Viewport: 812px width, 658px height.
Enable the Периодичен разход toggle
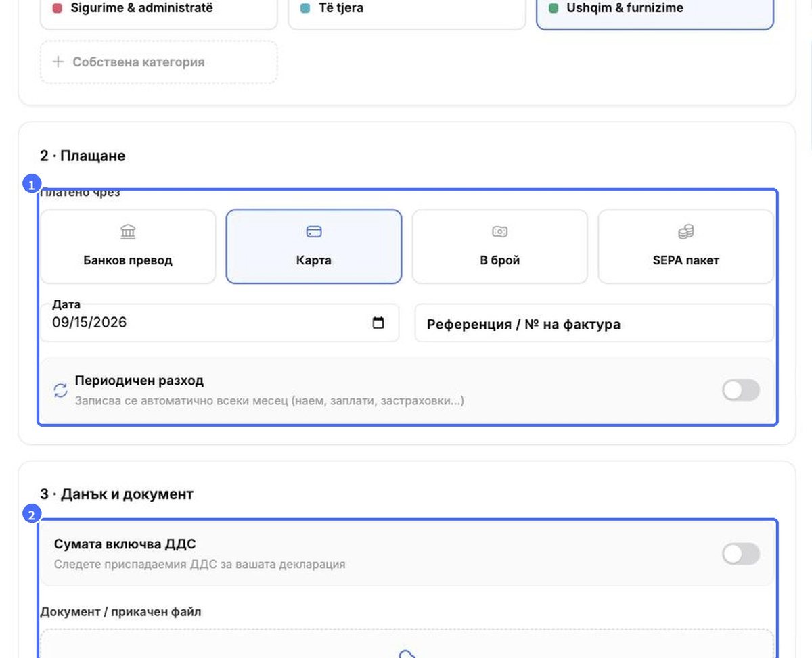(x=741, y=390)
